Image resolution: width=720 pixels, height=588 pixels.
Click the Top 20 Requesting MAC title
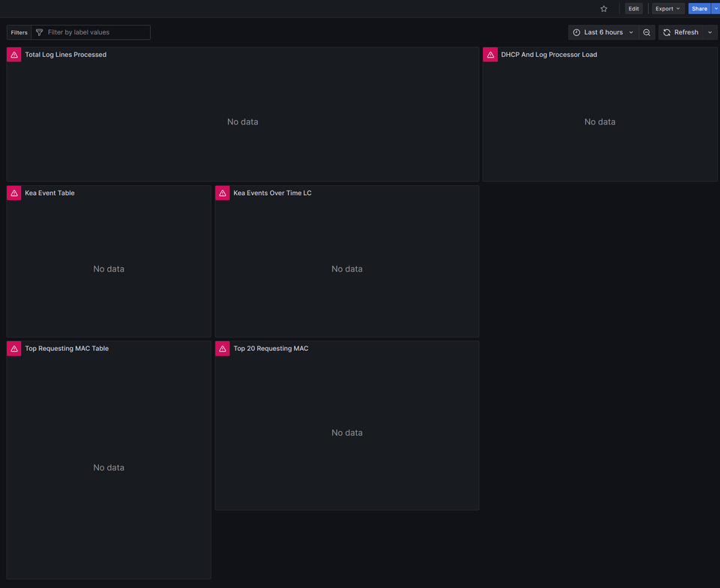(x=271, y=349)
